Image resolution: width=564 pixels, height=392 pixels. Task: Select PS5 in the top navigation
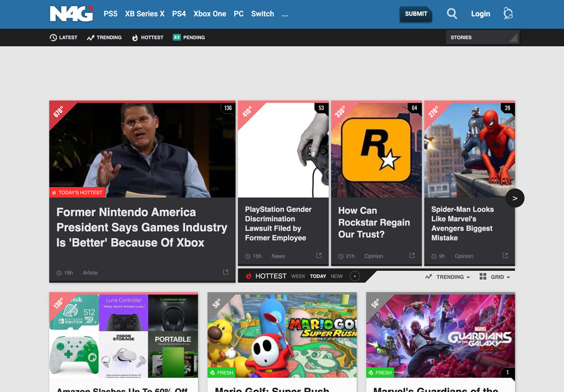tap(111, 14)
